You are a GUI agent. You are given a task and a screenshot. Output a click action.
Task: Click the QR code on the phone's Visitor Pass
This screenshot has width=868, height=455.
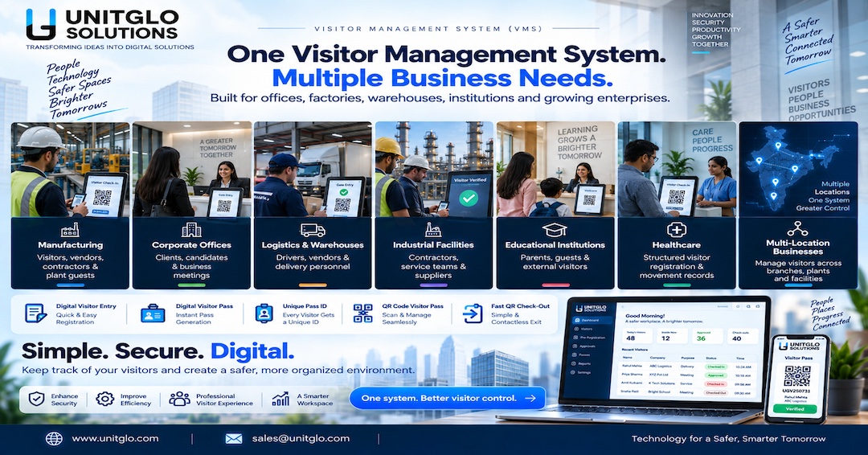pos(797,376)
